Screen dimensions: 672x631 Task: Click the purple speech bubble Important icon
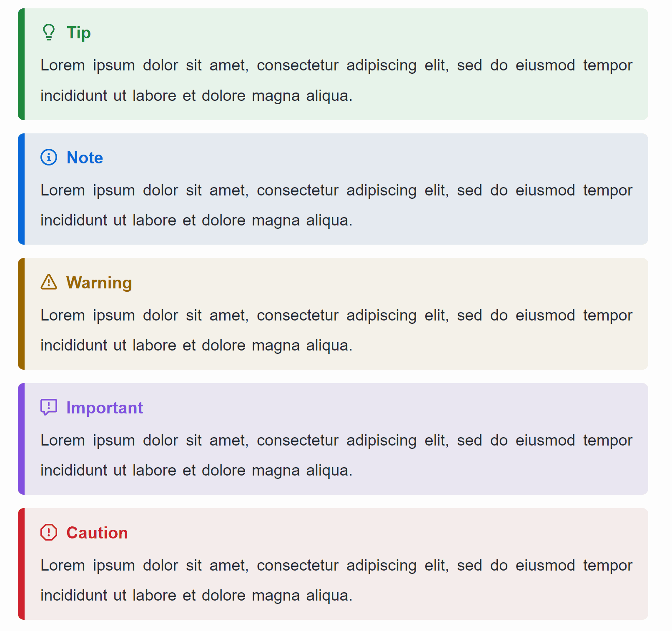point(49,407)
